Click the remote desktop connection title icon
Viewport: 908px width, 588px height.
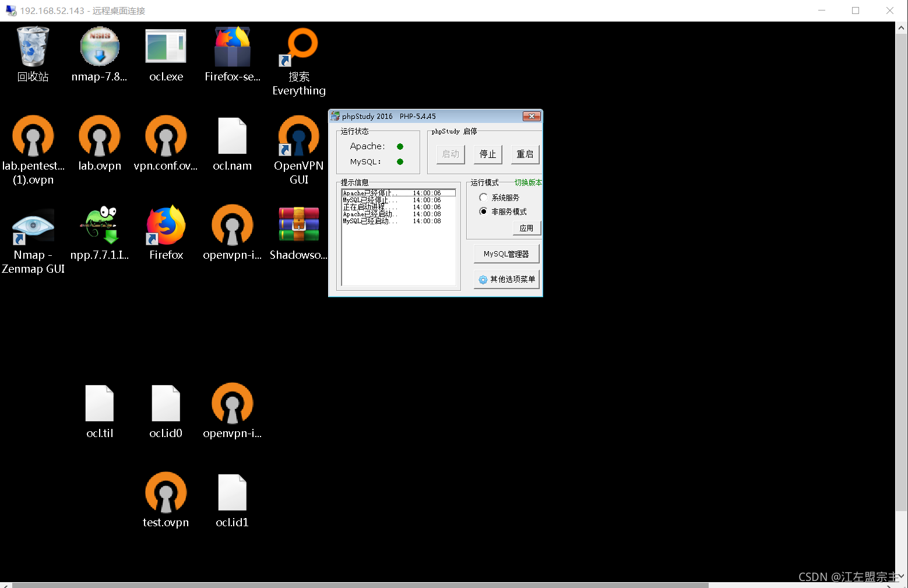tap(11, 10)
